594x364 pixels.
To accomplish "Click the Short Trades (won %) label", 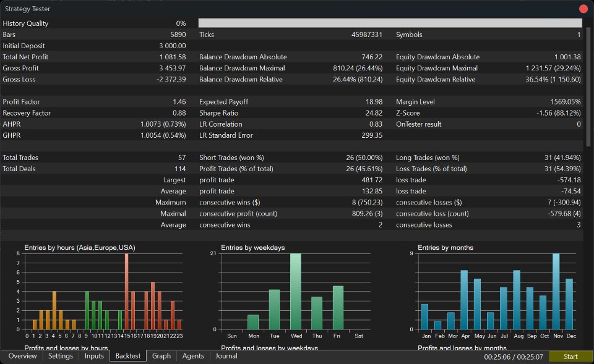I will (x=231, y=158).
